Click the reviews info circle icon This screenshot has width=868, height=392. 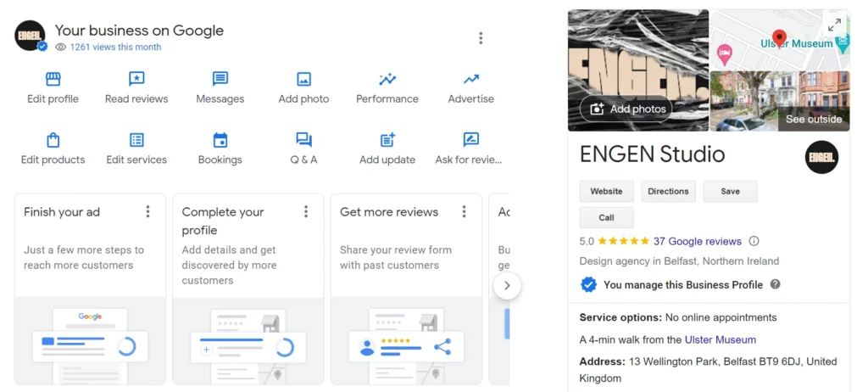coord(754,241)
